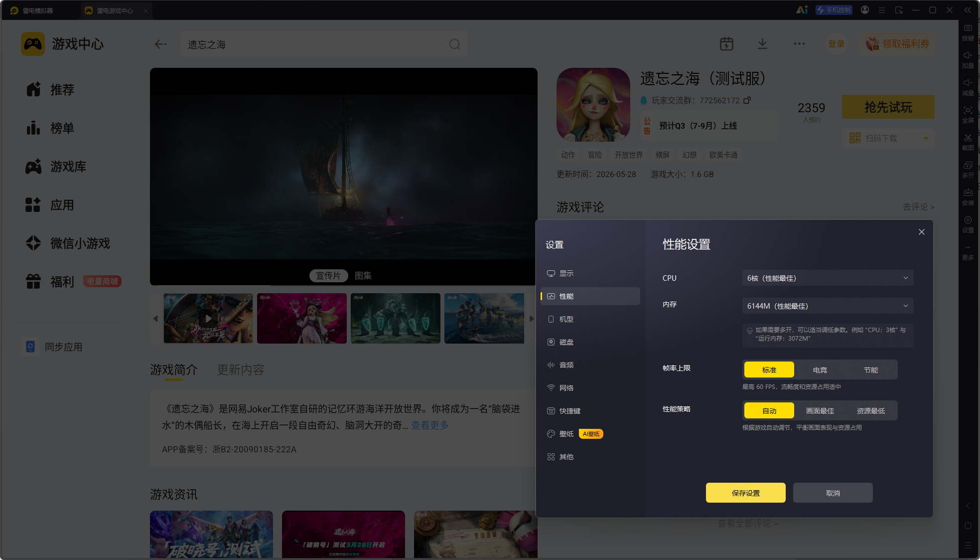Screen dimensions: 980x560
Task: Open the hamburger menu in title bar
Action: (882, 10)
